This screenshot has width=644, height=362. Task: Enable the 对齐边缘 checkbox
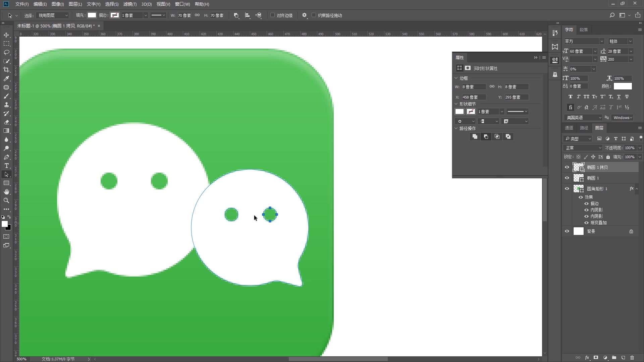[x=273, y=15]
